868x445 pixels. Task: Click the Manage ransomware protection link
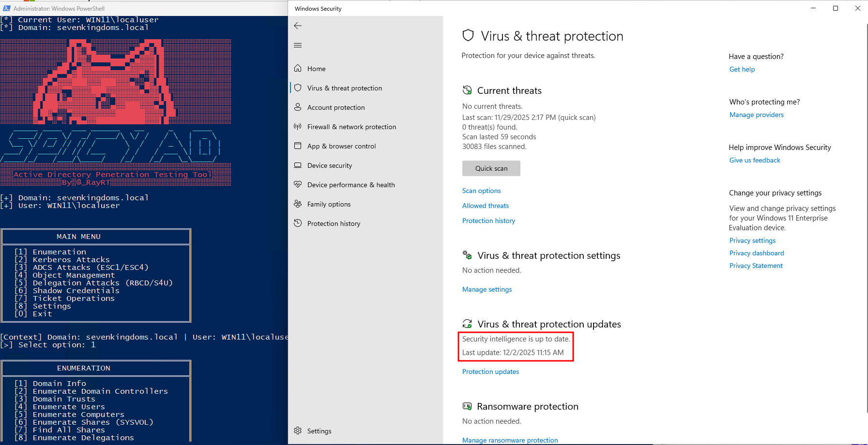510,440
